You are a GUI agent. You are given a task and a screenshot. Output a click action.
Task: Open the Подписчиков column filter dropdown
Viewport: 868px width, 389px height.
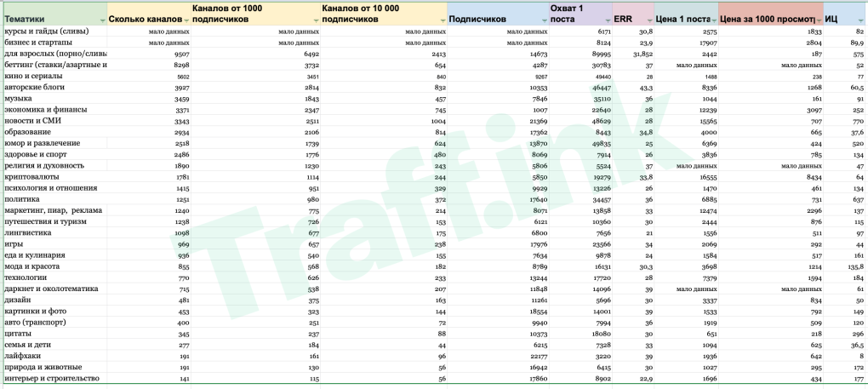pos(544,20)
